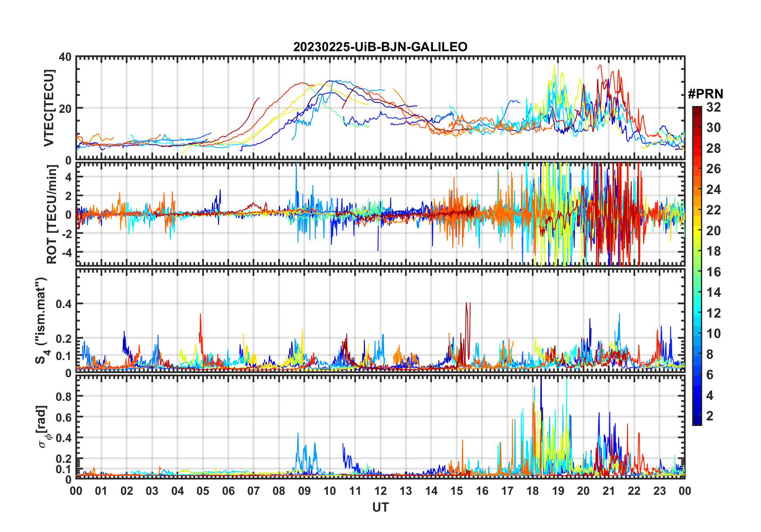
Task: Click the ROT axis tick label -4
Action: click(66, 253)
